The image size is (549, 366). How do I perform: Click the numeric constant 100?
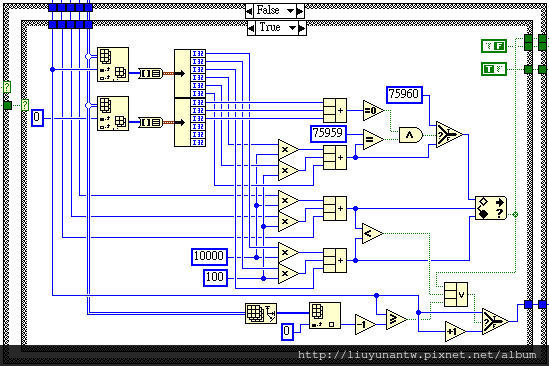tap(215, 278)
